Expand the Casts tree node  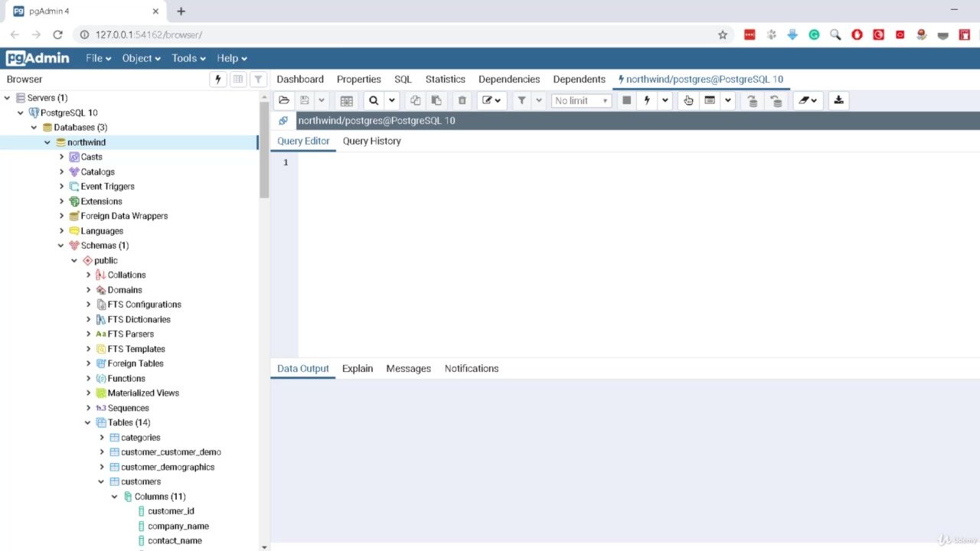(x=62, y=157)
